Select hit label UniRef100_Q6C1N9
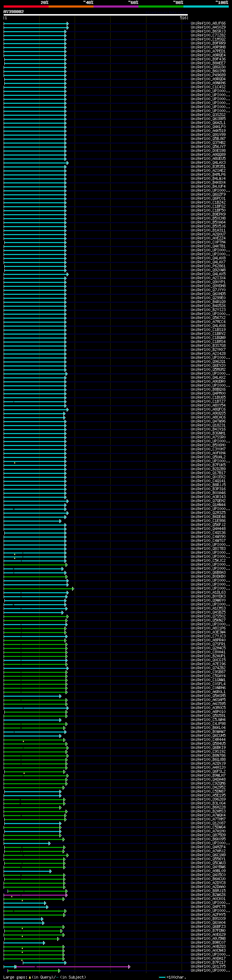232x980 pixels. pyautogui.click(x=208, y=855)
